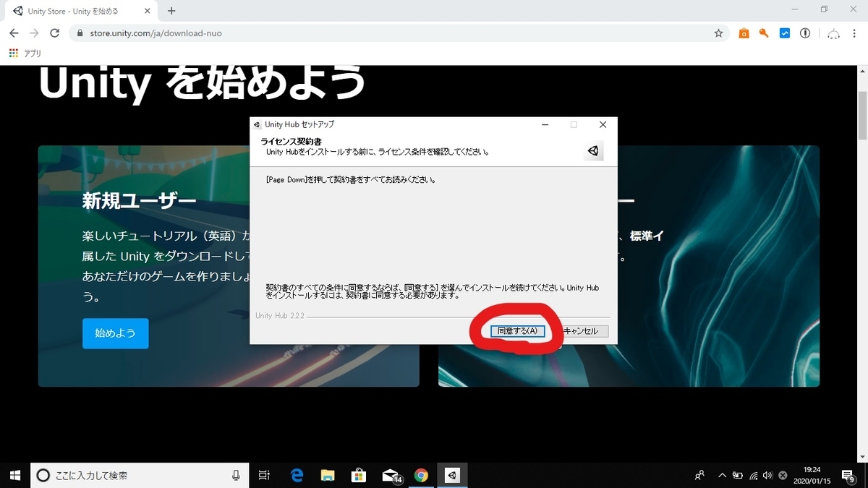The height and width of the screenshot is (488, 868).
Task: Agree to the license with 同意する(A)
Action: click(x=517, y=331)
